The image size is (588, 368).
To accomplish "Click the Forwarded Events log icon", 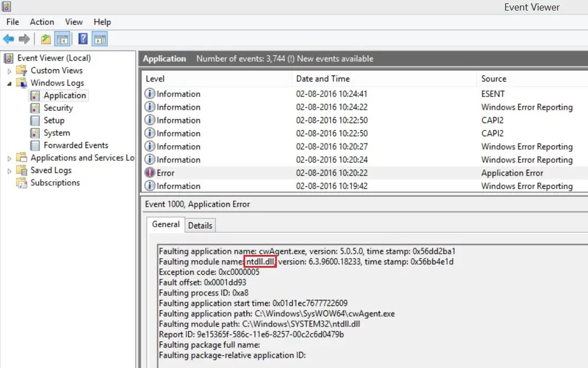I will tap(35, 145).
